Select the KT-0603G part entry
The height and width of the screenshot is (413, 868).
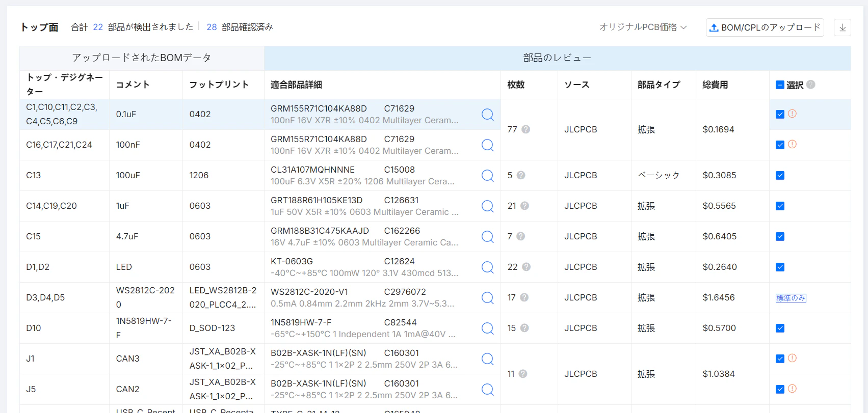292,261
